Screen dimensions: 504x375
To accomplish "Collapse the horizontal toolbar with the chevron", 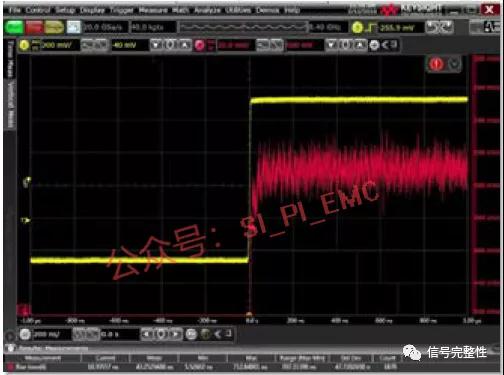I will pos(218,334).
